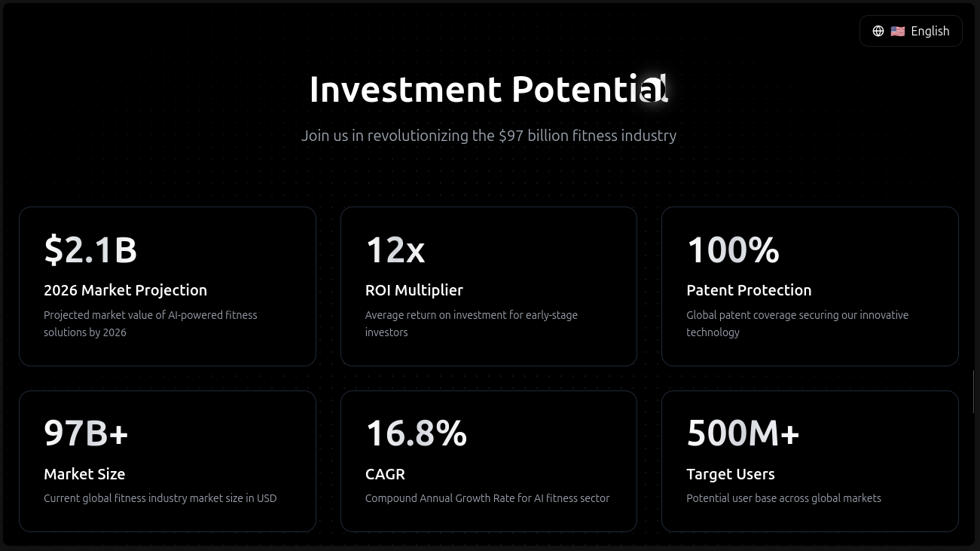Screen dimensions: 980x551
Task: Click the globe icon in language selector
Action: point(878,31)
